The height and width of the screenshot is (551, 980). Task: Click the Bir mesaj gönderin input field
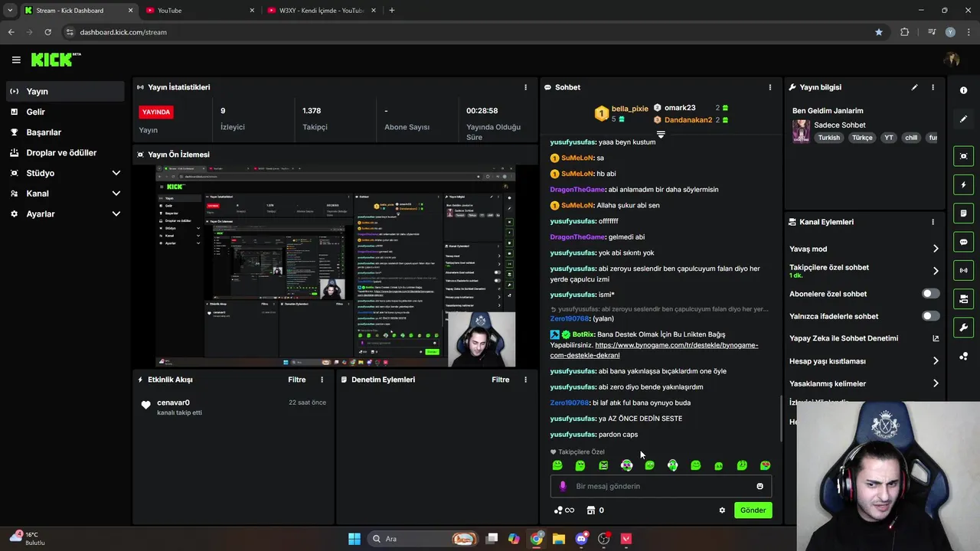pyautogui.click(x=661, y=486)
